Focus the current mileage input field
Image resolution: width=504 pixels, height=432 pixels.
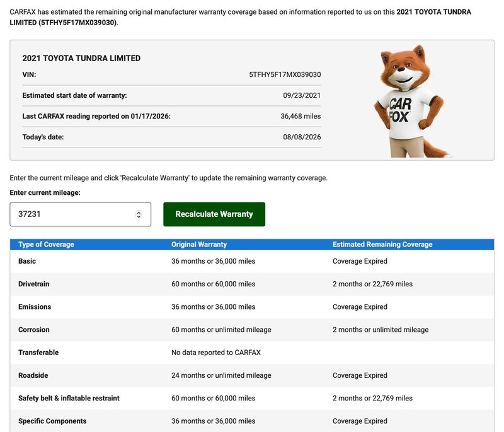[x=81, y=214]
